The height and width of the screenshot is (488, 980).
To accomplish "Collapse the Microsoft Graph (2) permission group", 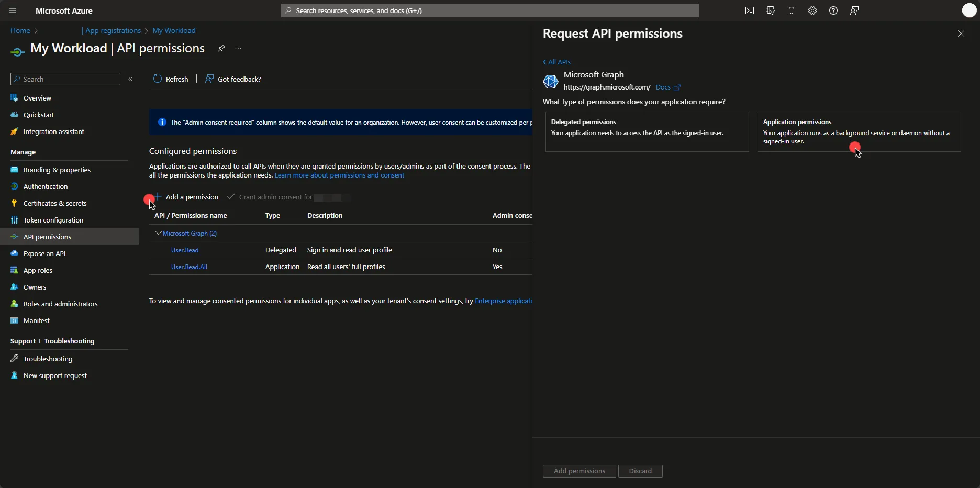I will point(158,233).
